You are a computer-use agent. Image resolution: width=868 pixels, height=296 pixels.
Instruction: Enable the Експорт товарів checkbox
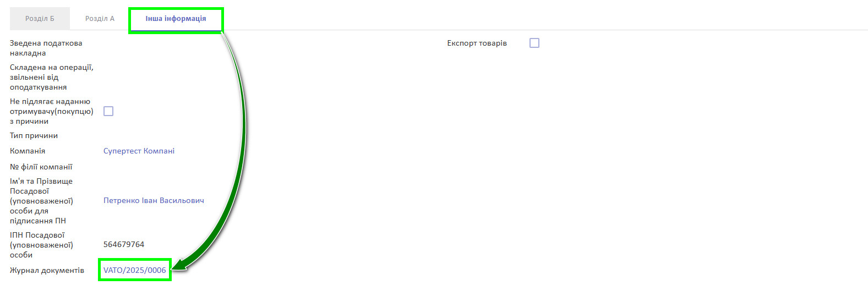(534, 43)
